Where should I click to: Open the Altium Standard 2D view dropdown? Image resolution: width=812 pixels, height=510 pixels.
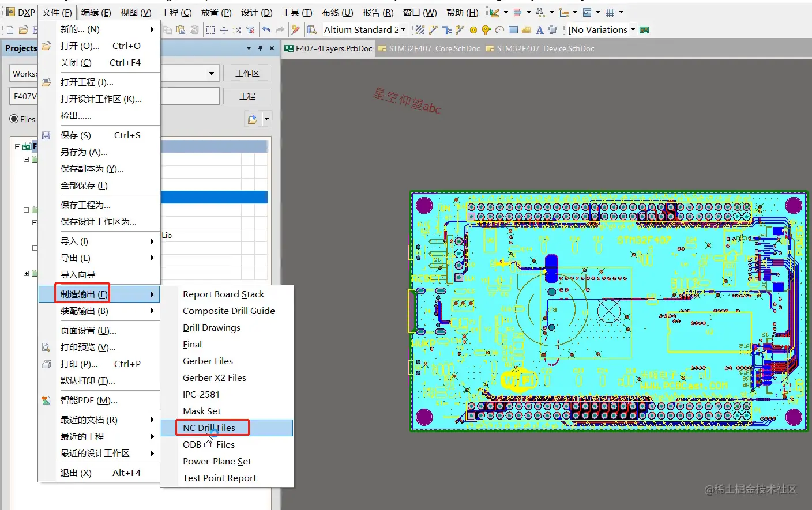pyautogui.click(x=403, y=30)
